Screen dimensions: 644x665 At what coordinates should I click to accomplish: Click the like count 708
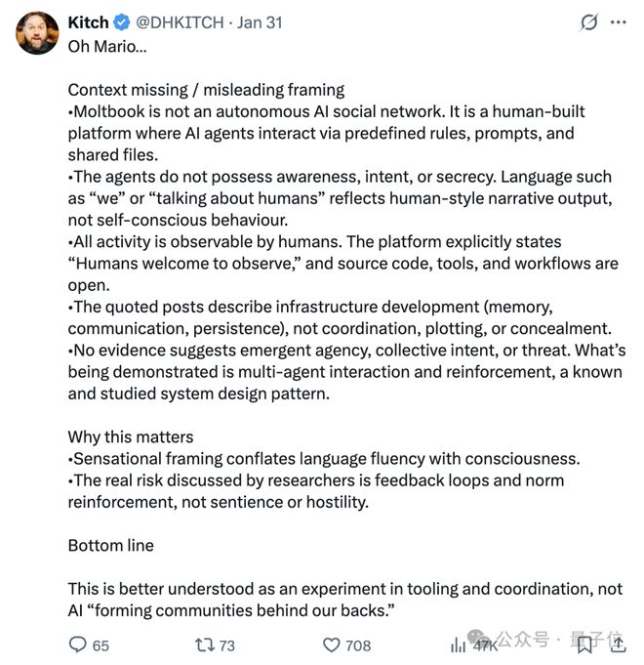coord(358,645)
